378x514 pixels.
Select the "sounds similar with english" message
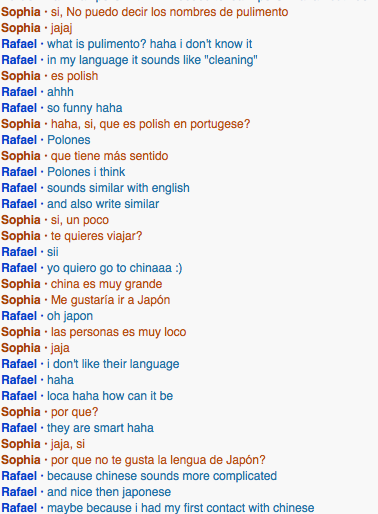coord(118,188)
